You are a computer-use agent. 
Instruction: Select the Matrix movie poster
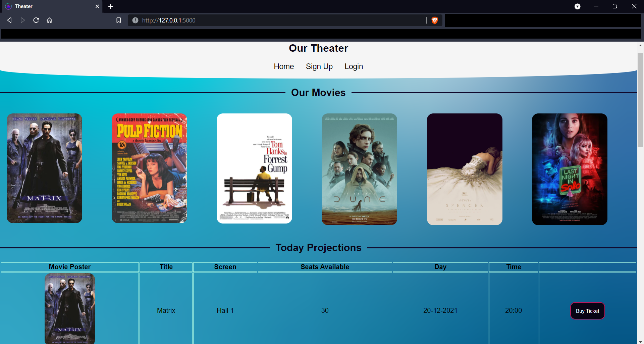coord(44,168)
